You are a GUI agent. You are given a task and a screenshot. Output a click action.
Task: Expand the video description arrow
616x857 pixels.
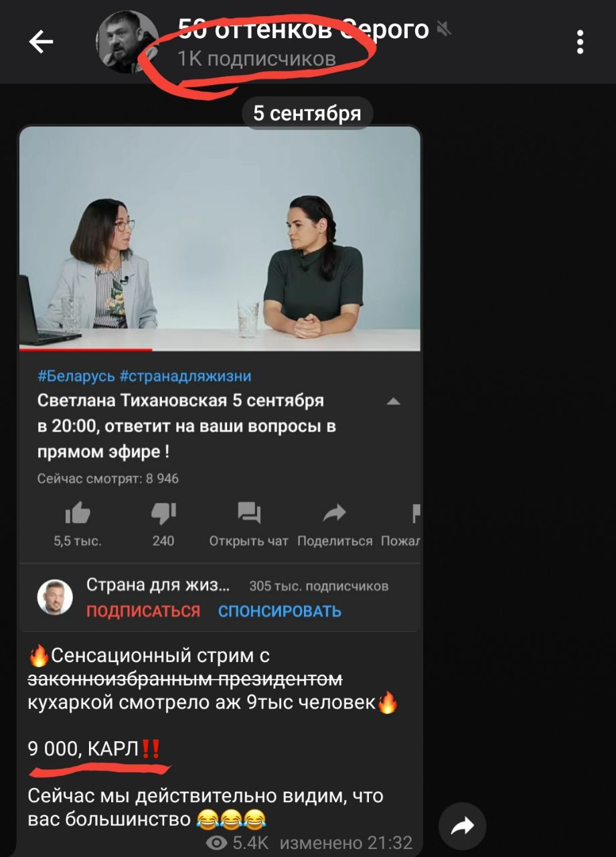pyautogui.click(x=394, y=402)
